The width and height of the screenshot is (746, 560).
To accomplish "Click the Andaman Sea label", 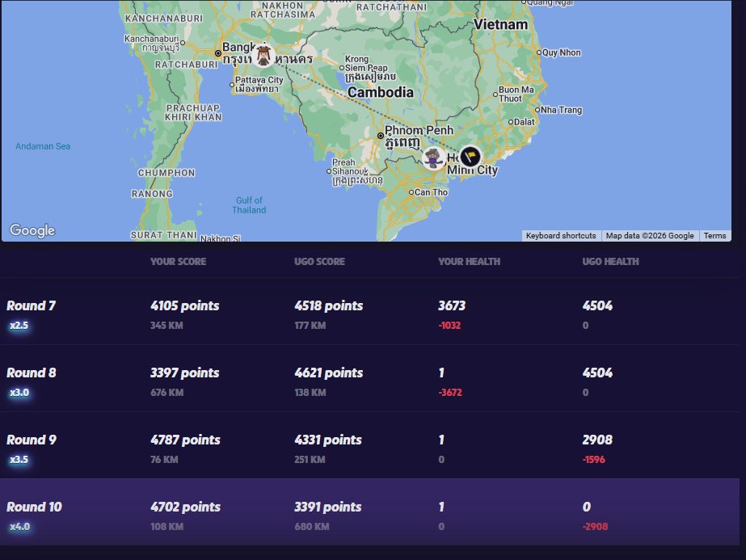I will click(43, 146).
